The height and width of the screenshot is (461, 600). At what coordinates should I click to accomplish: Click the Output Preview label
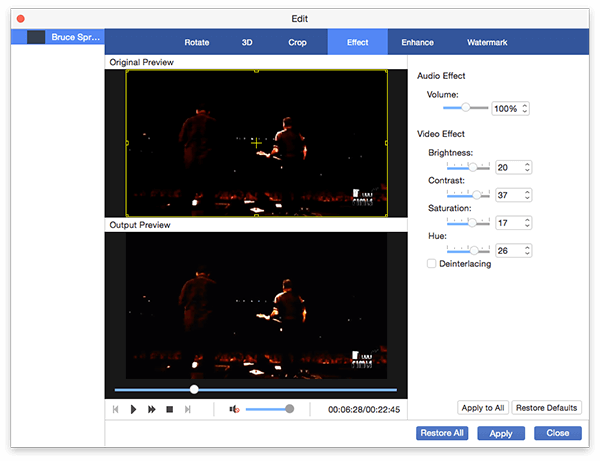[140, 225]
